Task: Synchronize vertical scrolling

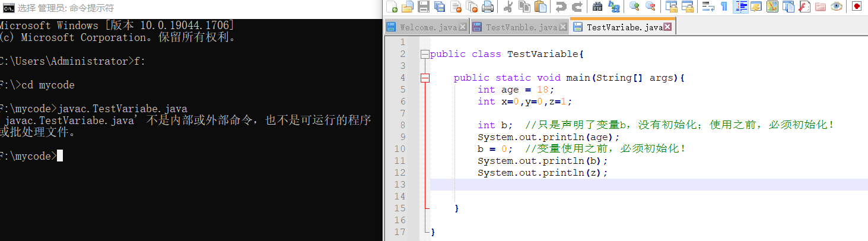Action: pyautogui.click(x=671, y=7)
